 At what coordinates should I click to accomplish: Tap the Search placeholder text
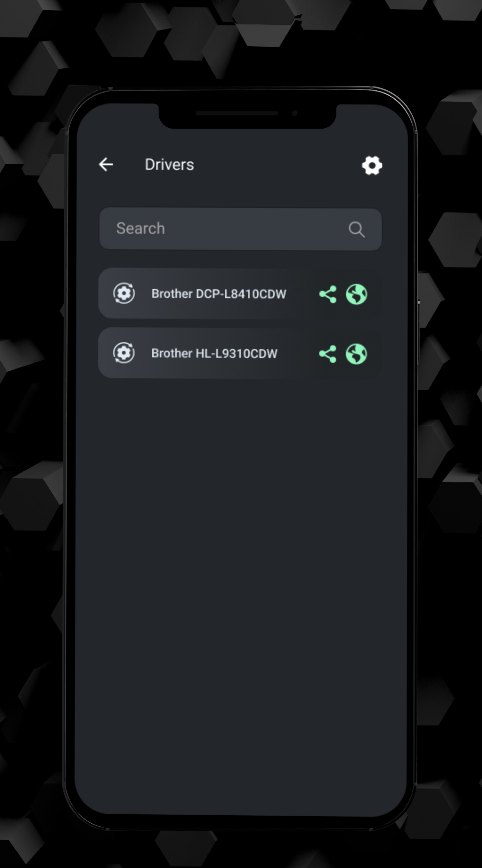140,229
